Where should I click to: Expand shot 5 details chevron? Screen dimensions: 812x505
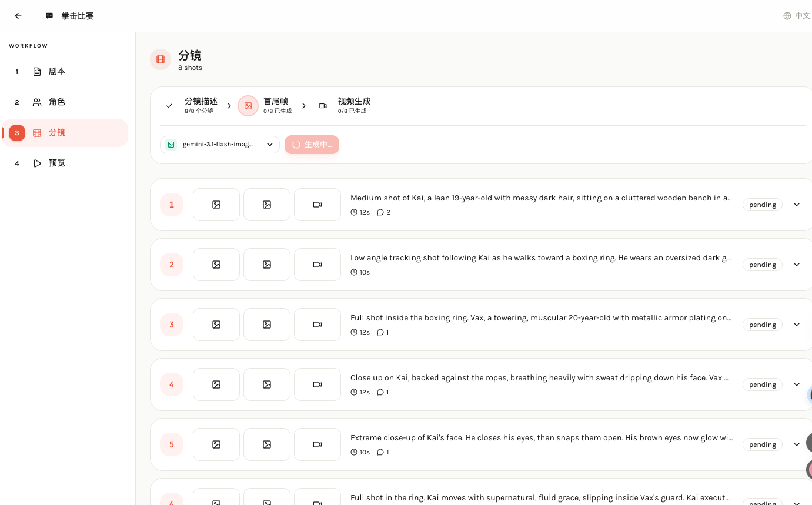coord(797,444)
